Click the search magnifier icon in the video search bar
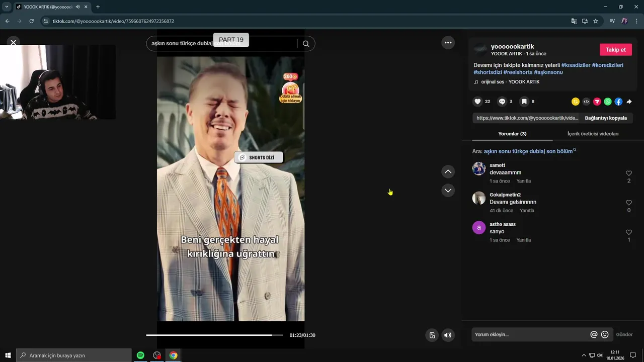 (306, 44)
